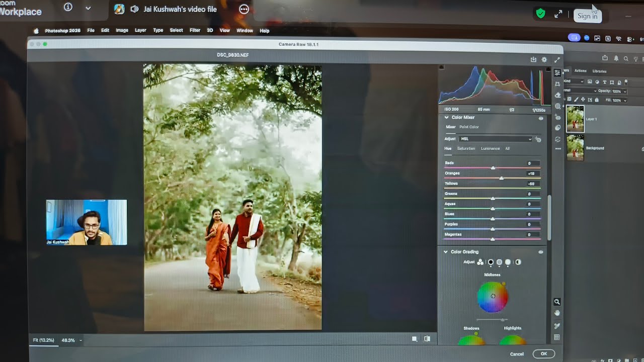Screen dimensions: 644x362
Task: Toggle Camera Raw full screen mode
Action: point(557,59)
